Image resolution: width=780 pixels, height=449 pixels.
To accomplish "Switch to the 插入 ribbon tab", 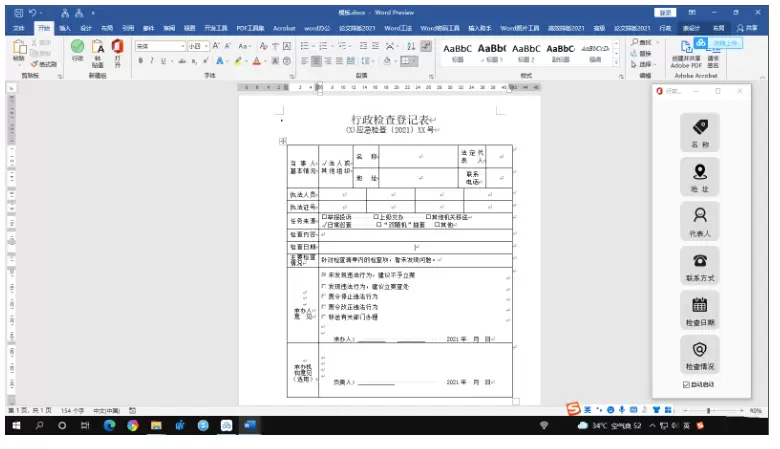I will (x=65, y=28).
